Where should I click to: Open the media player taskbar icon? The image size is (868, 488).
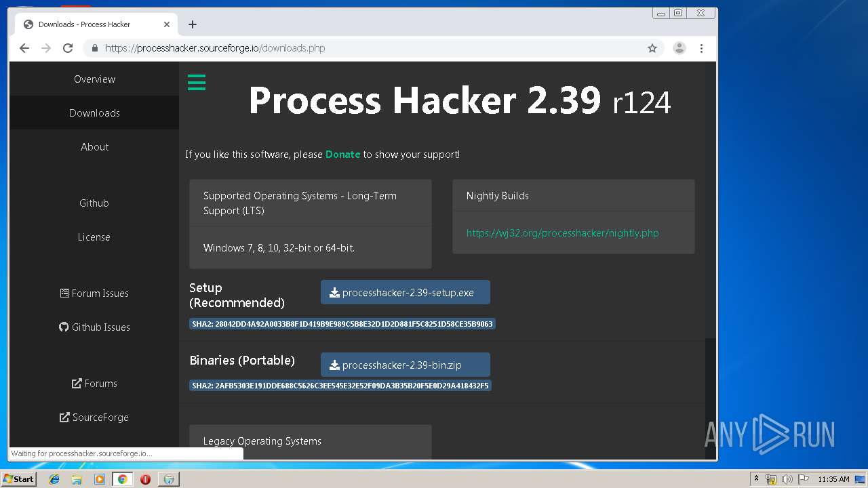click(100, 479)
